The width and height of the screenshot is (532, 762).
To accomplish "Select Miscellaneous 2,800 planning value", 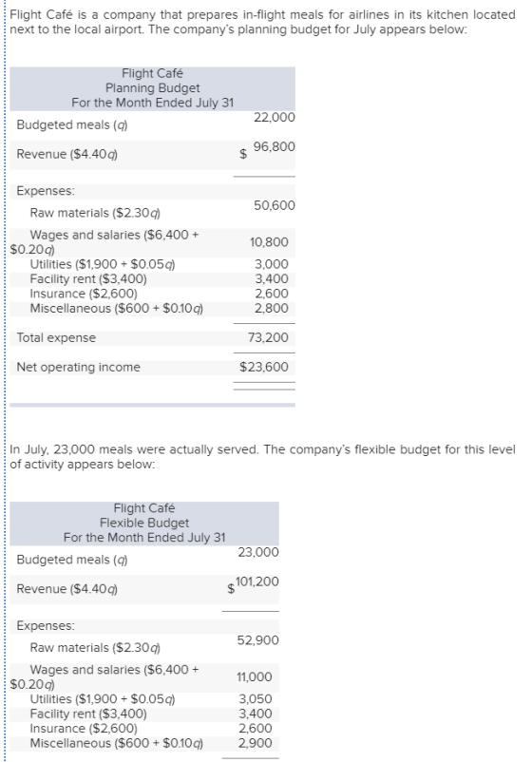I will (x=272, y=308).
